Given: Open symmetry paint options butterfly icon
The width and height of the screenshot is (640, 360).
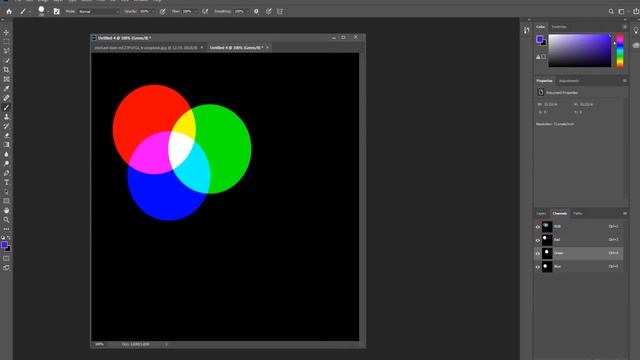Looking at the screenshot, I should (x=280, y=11).
